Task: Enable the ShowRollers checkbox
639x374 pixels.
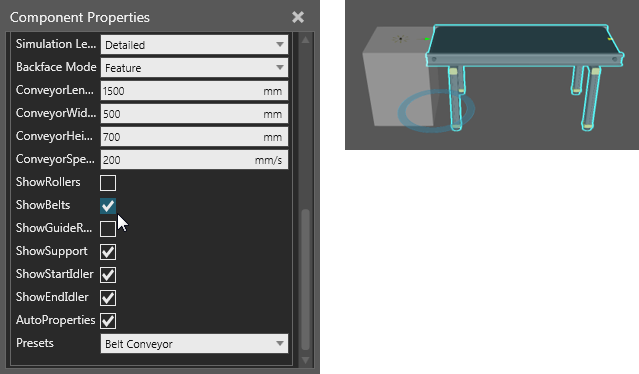Action: point(108,183)
